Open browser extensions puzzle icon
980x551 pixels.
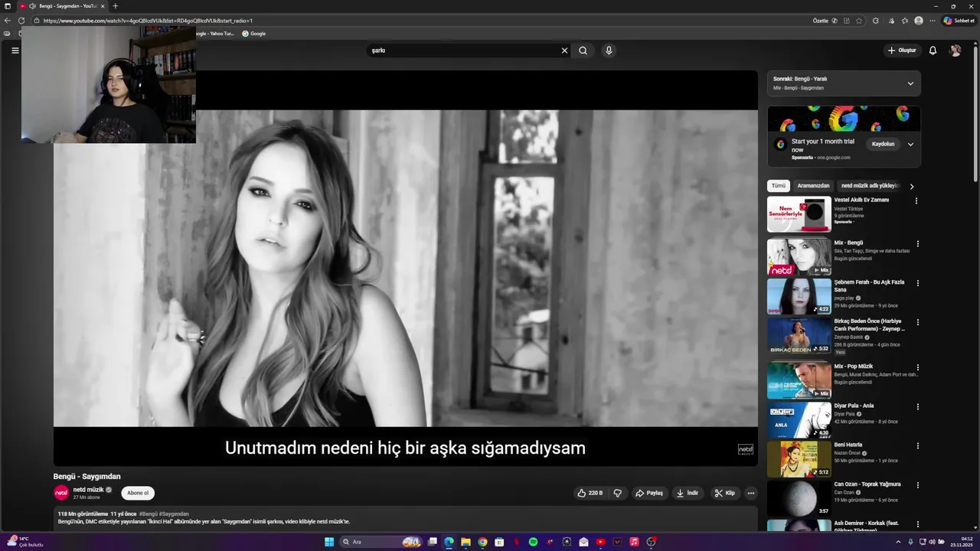pyautogui.click(x=876, y=21)
